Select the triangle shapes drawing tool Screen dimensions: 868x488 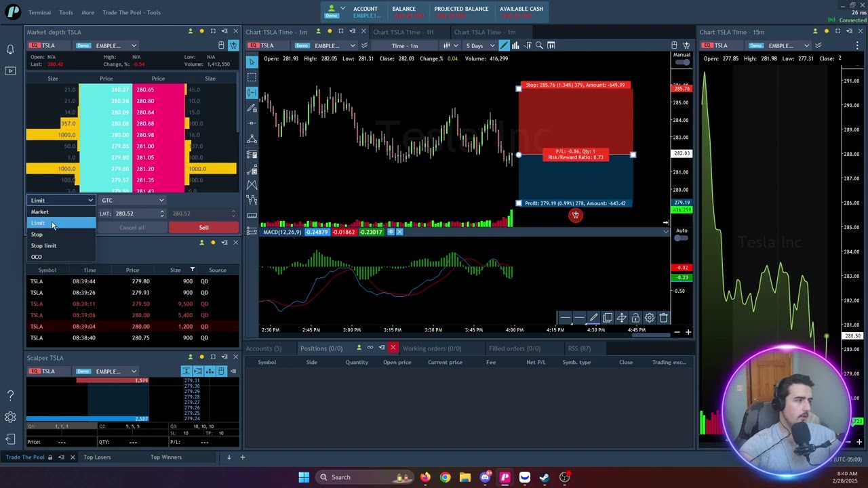(x=252, y=139)
